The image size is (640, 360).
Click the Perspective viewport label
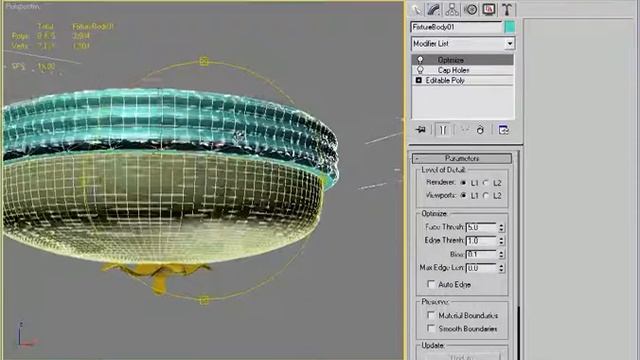(x=23, y=6)
